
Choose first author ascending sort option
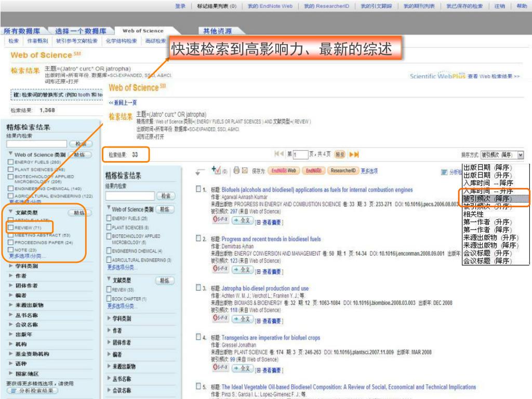(x=487, y=222)
